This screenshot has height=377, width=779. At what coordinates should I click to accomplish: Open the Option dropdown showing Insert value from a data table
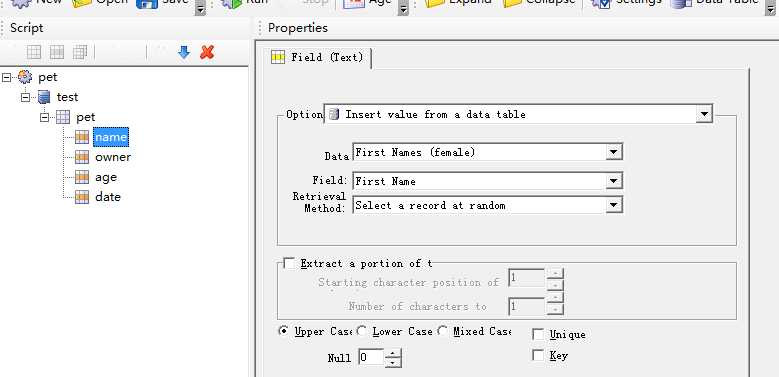coord(704,114)
